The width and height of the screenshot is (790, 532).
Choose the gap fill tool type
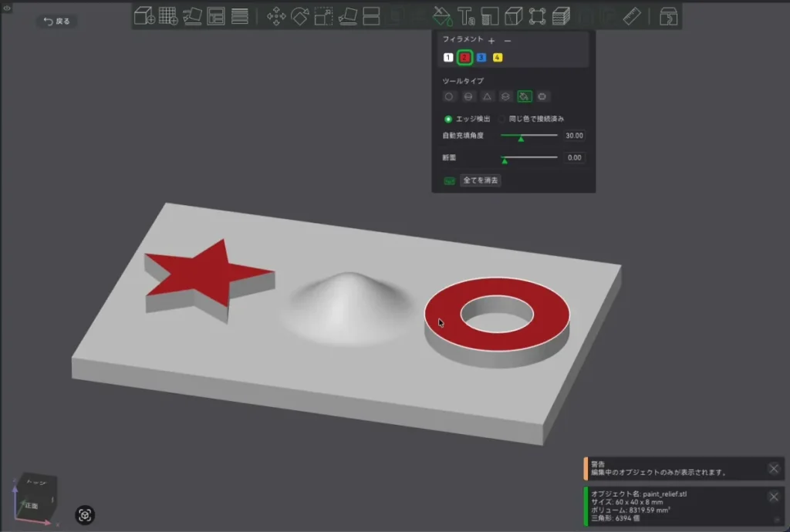[542, 96]
